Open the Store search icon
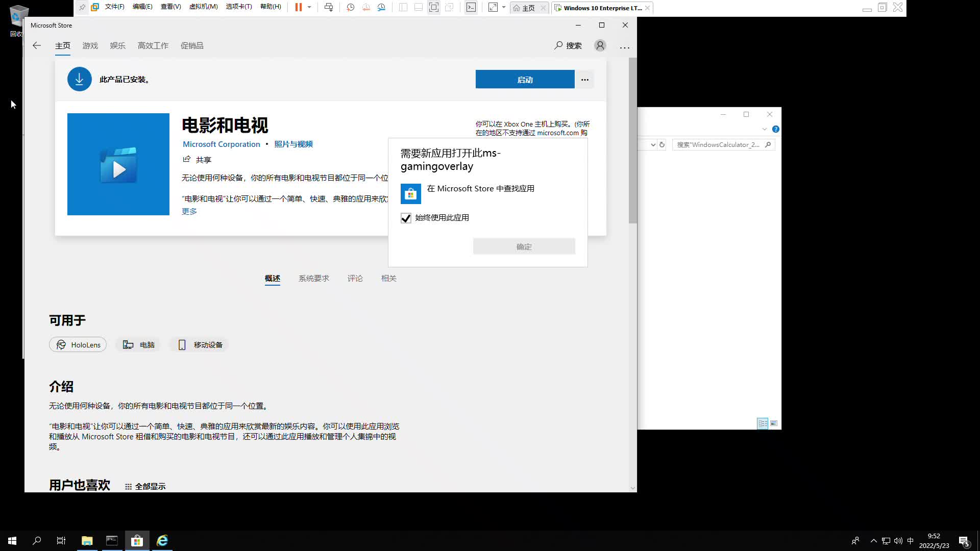Image resolution: width=980 pixels, height=551 pixels. (558, 45)
